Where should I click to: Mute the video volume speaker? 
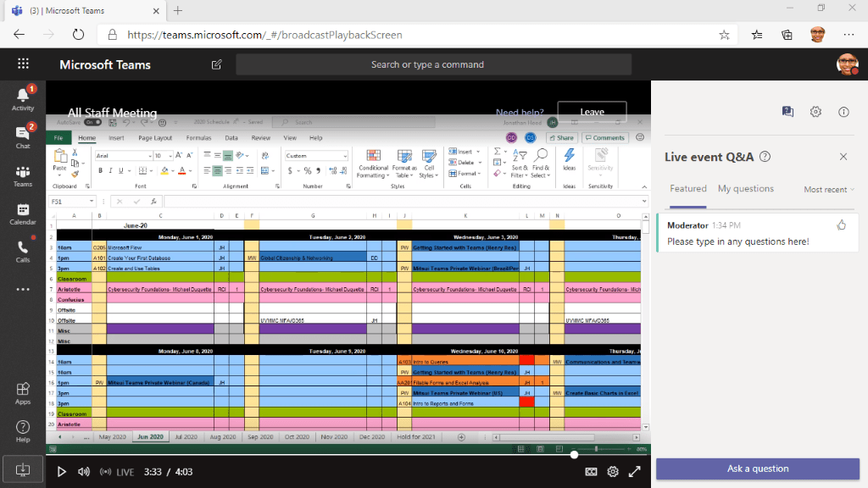coord(84,472)
